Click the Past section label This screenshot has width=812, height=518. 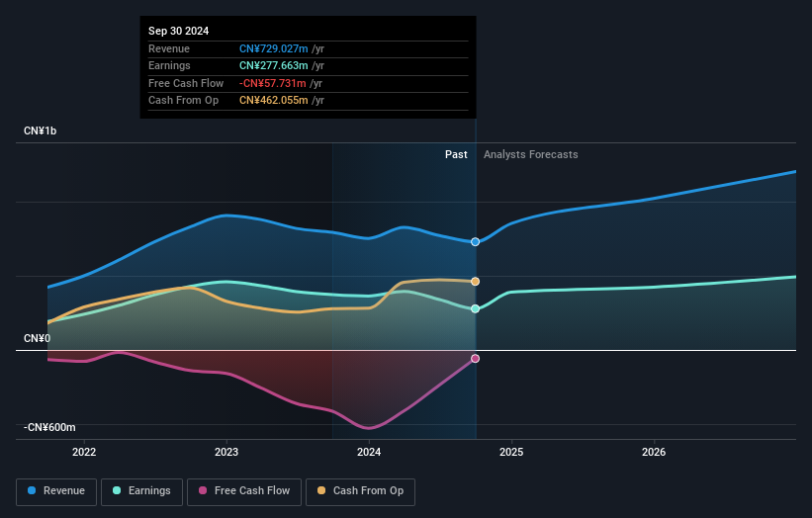456,155
